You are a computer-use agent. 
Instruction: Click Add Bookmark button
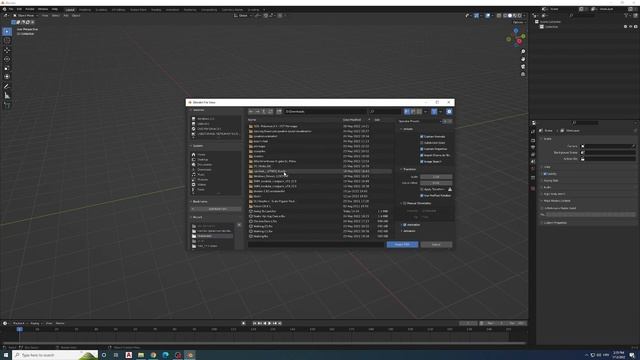pyautogui.click(x=217, y=209)
